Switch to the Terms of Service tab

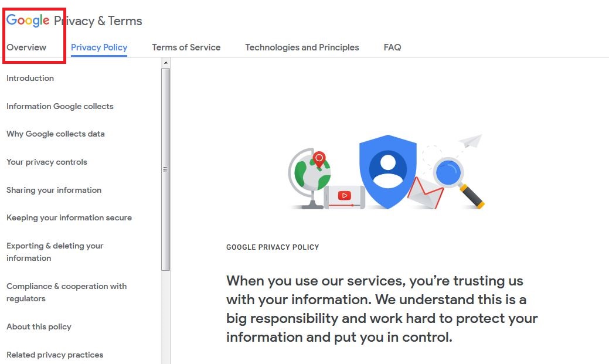[186, 47]
